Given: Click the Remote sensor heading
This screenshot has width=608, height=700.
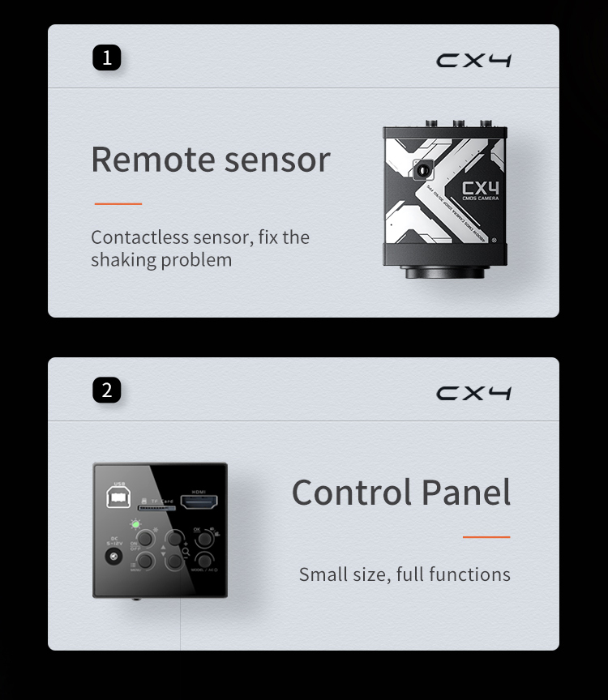Looking at the screenshot, I should point(211,160).
